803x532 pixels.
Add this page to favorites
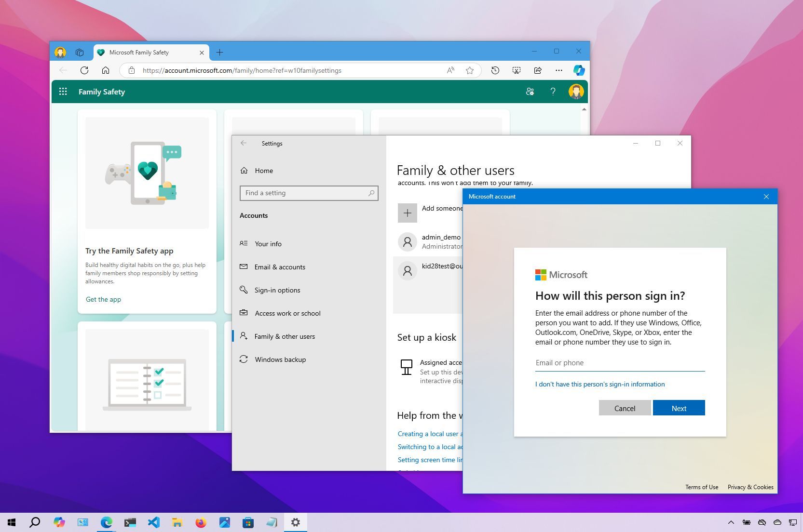point(469,70)
